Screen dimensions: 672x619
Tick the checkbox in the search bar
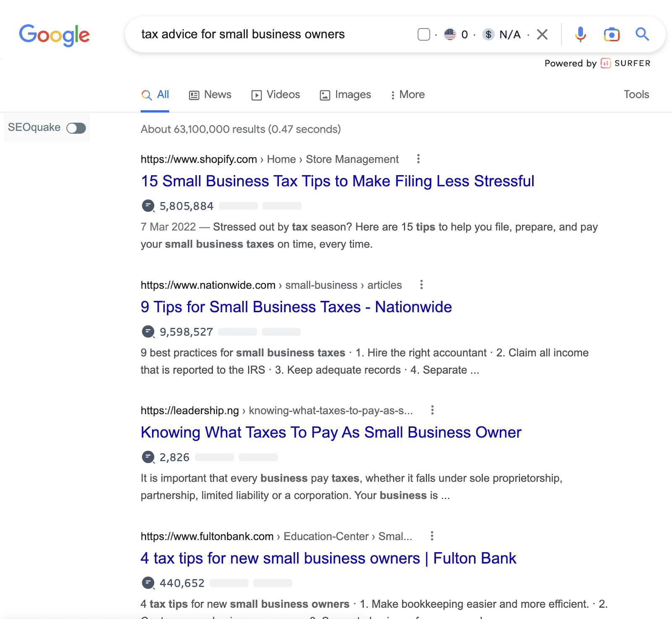tap(424, 34)
